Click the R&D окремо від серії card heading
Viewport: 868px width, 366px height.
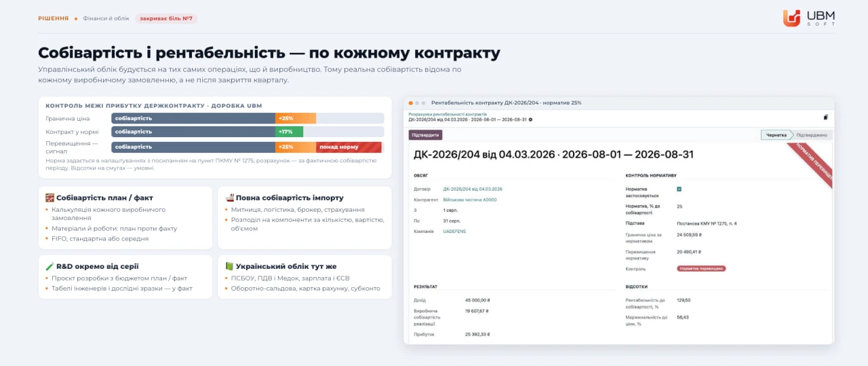pyautogui.click(x=98, y=266)
